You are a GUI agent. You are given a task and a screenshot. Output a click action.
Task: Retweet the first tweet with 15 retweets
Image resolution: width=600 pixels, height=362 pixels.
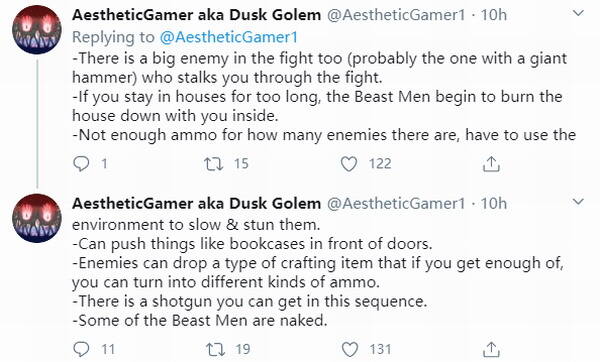click(213, 164)
